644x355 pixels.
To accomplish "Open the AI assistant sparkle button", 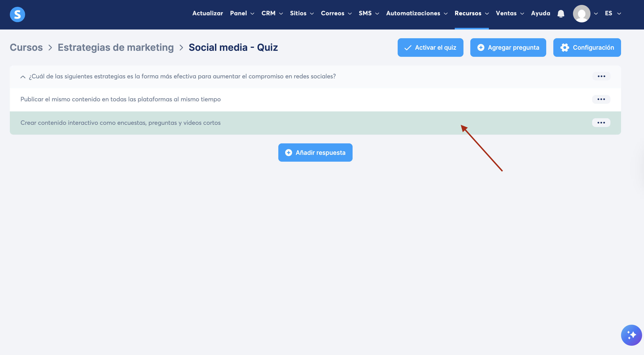I will point(631,335).
